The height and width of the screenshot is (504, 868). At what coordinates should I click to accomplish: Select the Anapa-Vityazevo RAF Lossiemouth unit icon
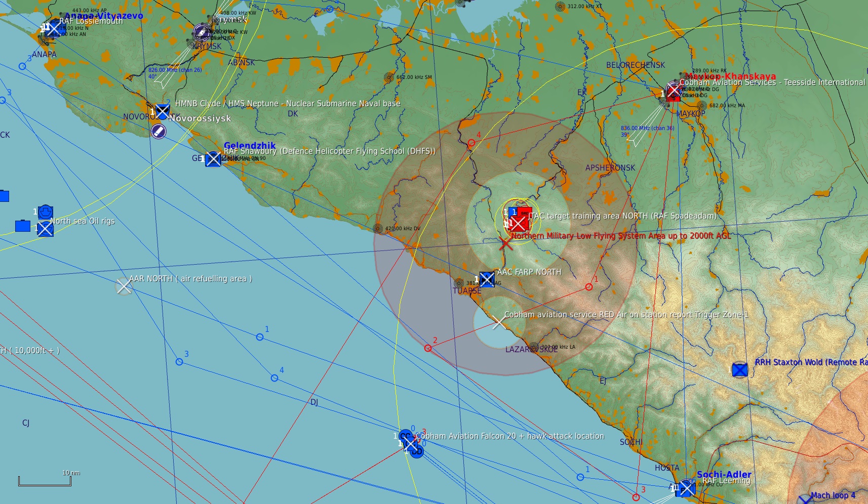pyautogui.click(x=52, y=29)
